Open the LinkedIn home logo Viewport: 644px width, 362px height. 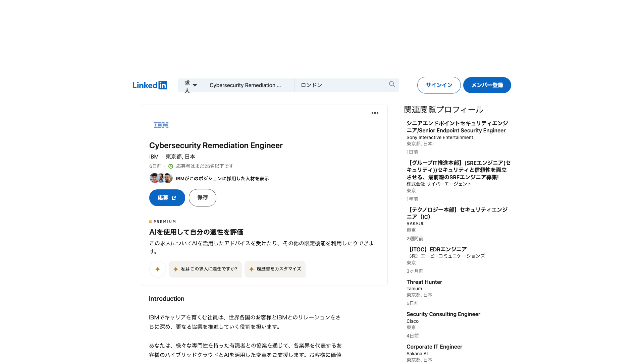point(150,85)
